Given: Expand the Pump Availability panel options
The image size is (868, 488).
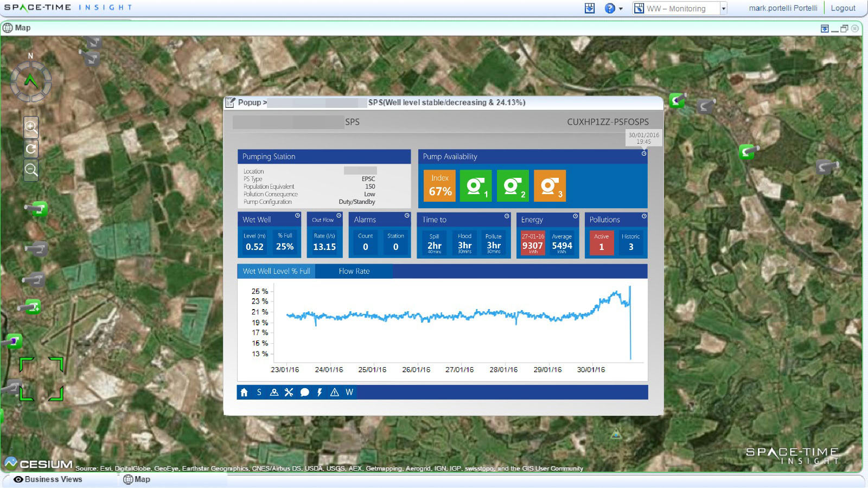Looking at the screenshot, I should [x=644, y=153].
